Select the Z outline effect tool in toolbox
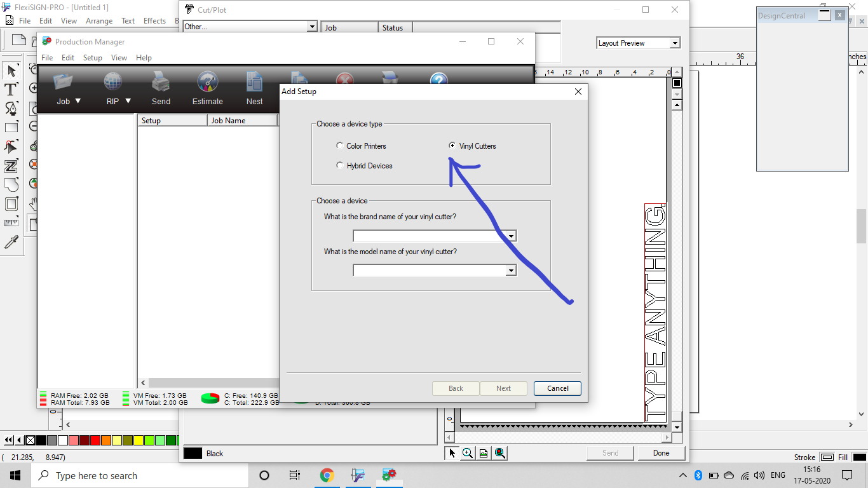This screenshot has height=488, width=868. [11, 166]
